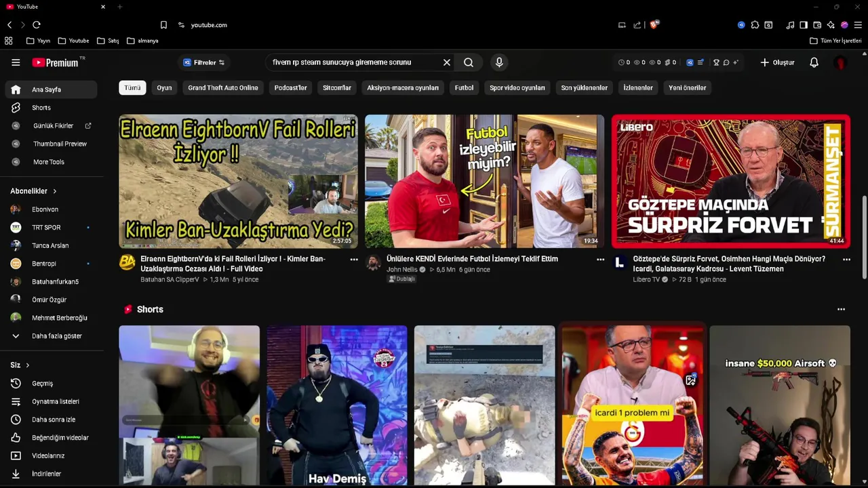Select the Yeni öneriler chip
The width and height of the screenshot is (868, 488).
(688, 87)
